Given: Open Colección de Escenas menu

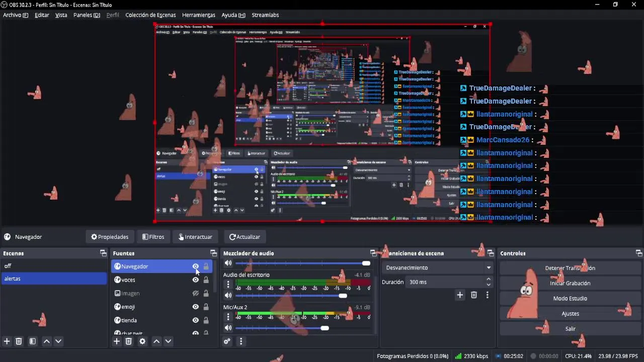Looking at the screenshot, I should click(150, 15).
